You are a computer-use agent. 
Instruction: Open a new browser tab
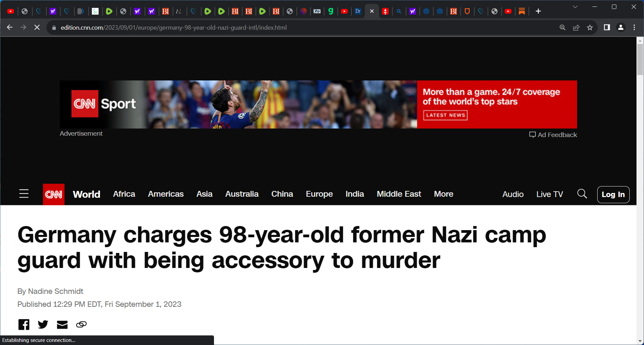[538, 11]
